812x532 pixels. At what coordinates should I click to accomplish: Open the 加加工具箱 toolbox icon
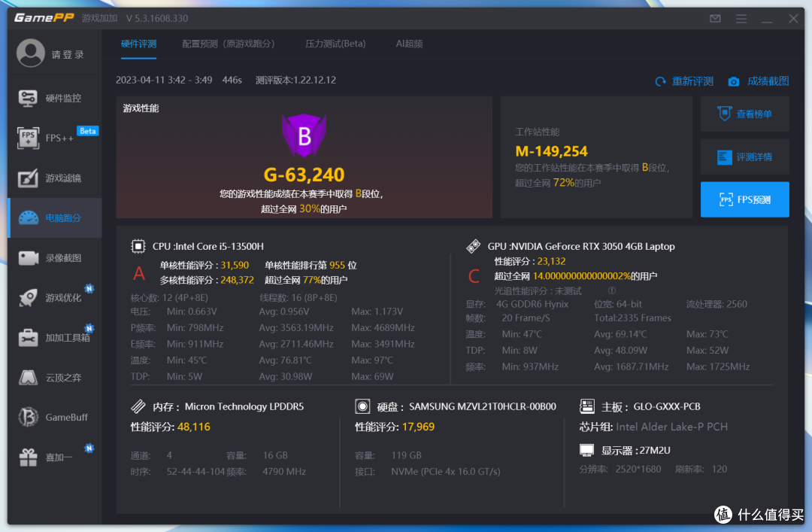[28, 338]
